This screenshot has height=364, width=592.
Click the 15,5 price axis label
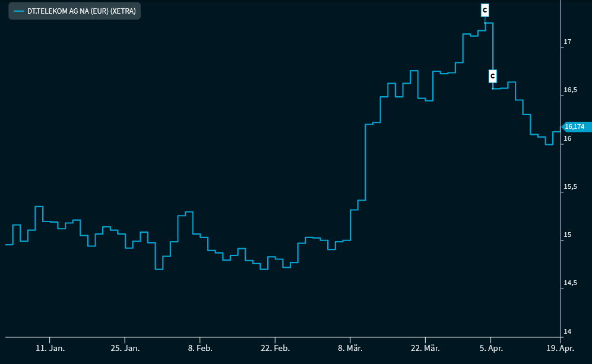(569, 186)
